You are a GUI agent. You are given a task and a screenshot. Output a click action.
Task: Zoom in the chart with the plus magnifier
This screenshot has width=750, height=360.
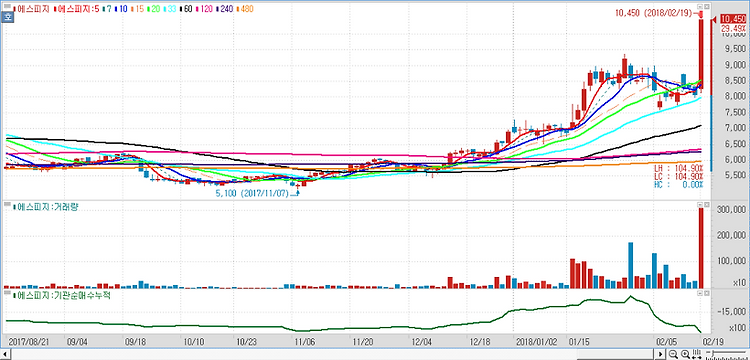(685, 354)
